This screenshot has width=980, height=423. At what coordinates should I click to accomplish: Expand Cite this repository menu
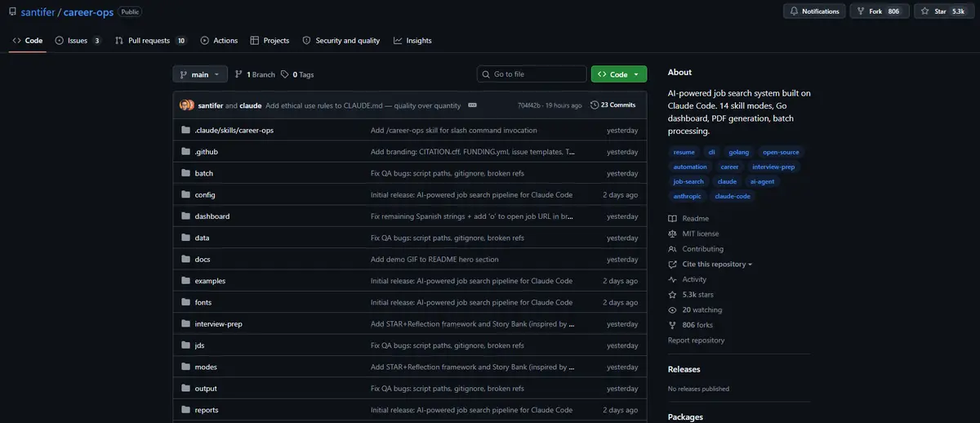click(716, 265)
